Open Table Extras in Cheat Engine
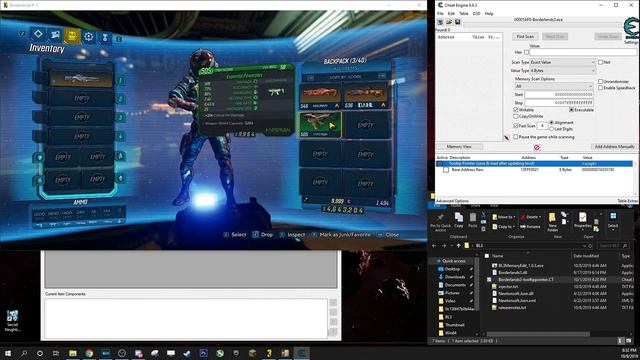640x360 pixels. point(627,201)
